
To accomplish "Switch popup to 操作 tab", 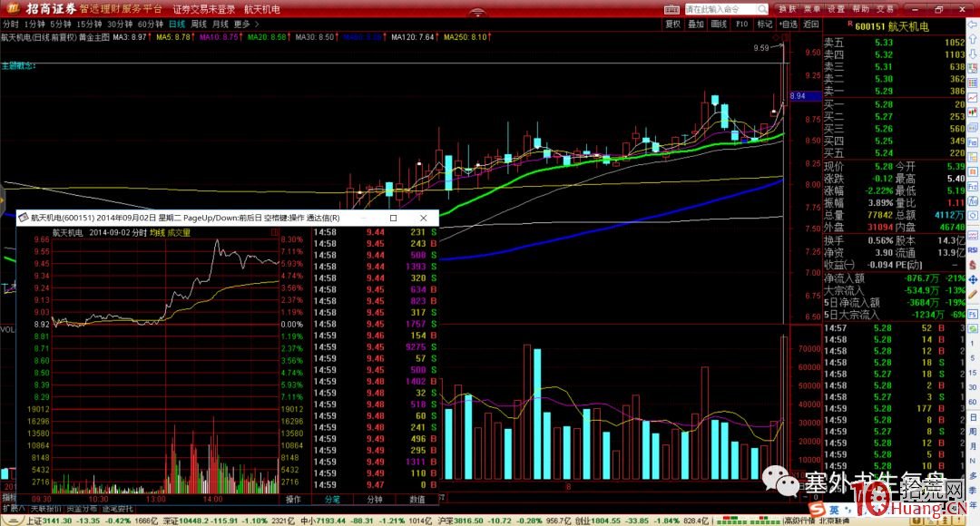I will click(x=294, y=500).
